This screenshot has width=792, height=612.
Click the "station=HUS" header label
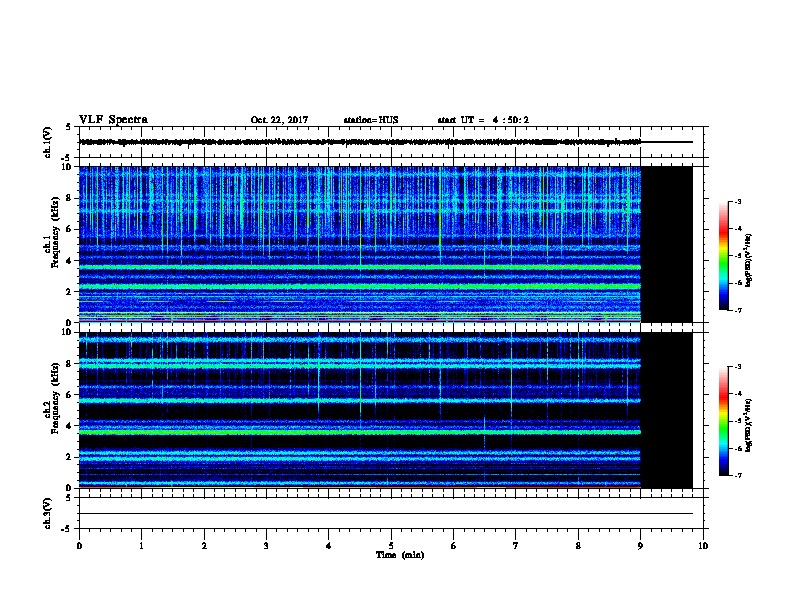(371, 120)
